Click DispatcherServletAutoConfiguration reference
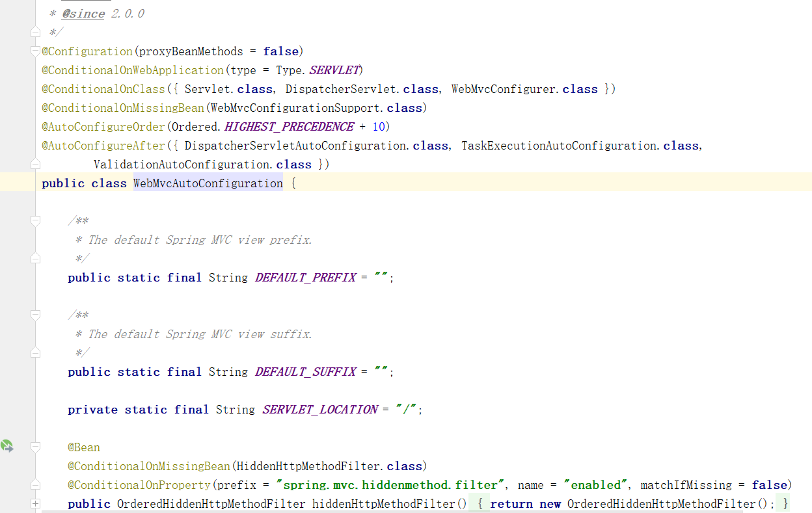Viewport: 812px width, 513px height. coord(295,146)
